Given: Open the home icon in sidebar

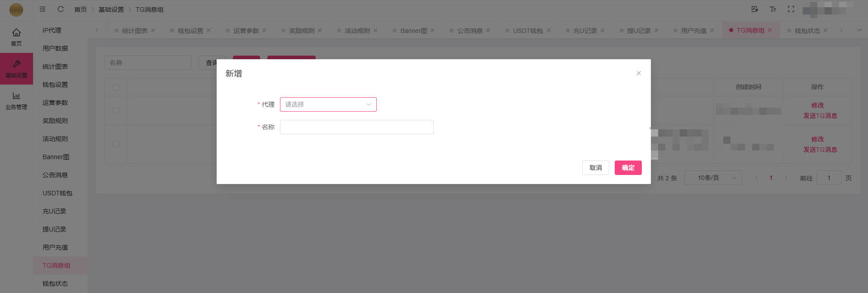Looking at the screenshot, I should click(16, 33).
